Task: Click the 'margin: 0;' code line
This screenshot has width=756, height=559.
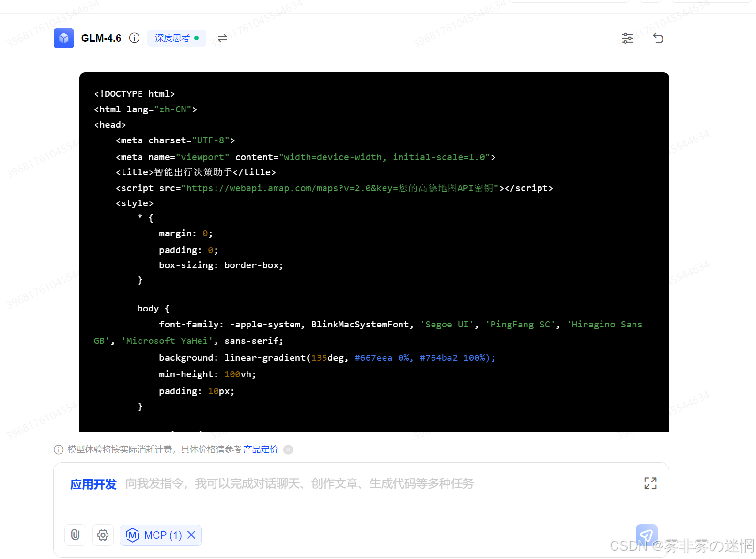Action: 185,233
